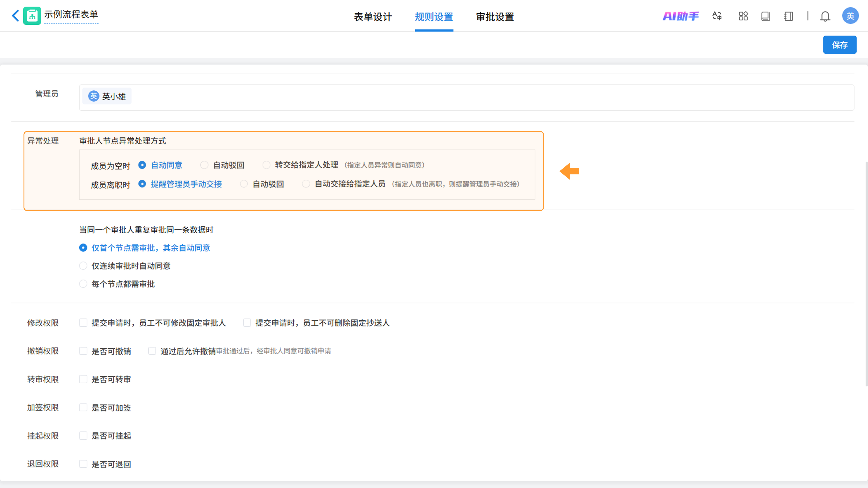868x488 pixels.
Task: Click the notebook panel icon
Action: (x=788, y=16)
